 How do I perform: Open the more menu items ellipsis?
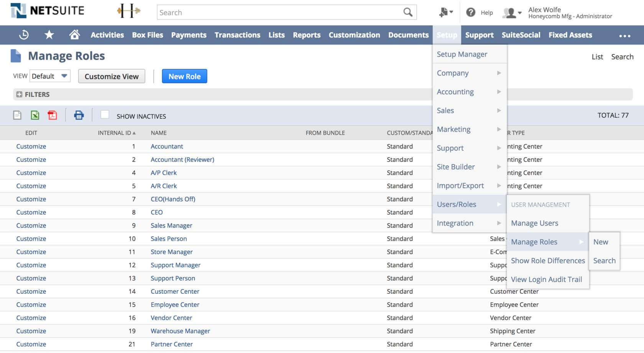[x=624, y=36]
